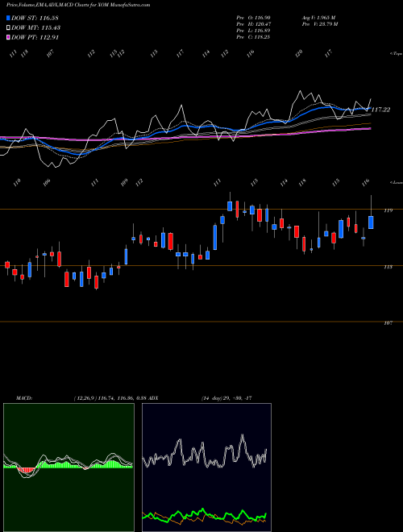Click the 'MACD:' indicator label
The image size is (403, 532).
[23, 398]
